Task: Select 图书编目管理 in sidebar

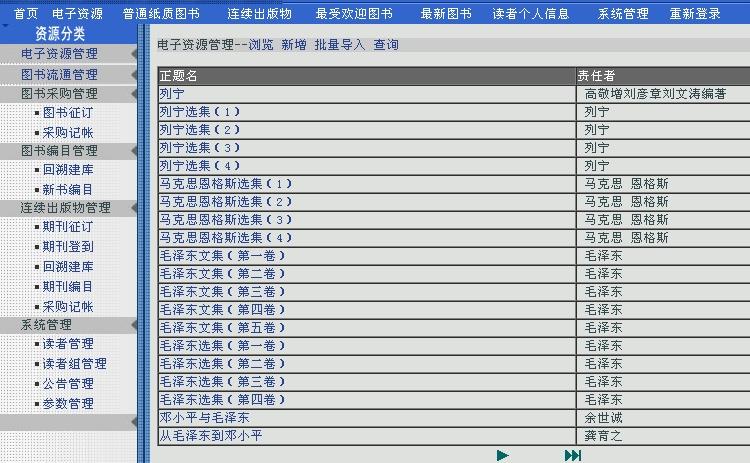Action: [x=59, y=151]
